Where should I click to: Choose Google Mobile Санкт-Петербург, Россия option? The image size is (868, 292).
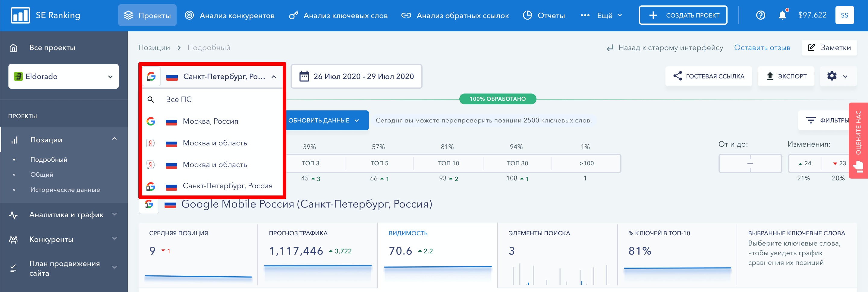coord(212,186)
